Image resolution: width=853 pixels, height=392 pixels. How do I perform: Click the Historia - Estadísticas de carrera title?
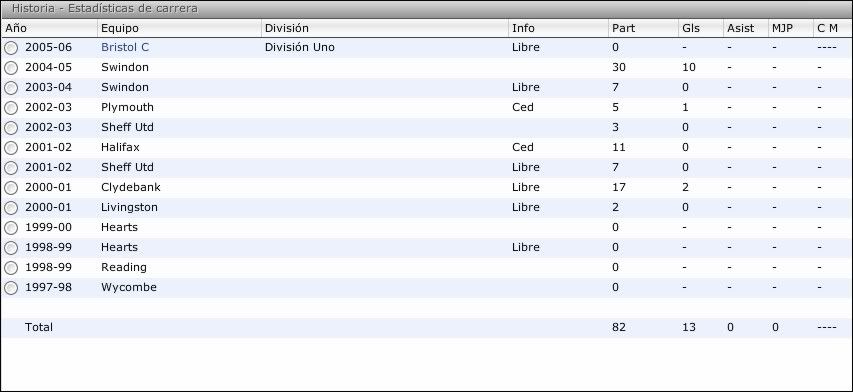click(105, 9)
